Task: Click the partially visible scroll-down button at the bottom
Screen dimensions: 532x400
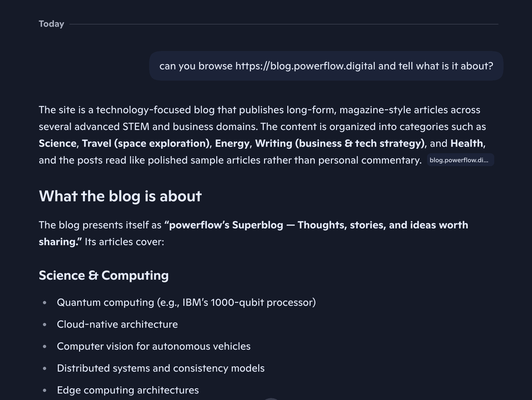Action: [x=271, y=399]
